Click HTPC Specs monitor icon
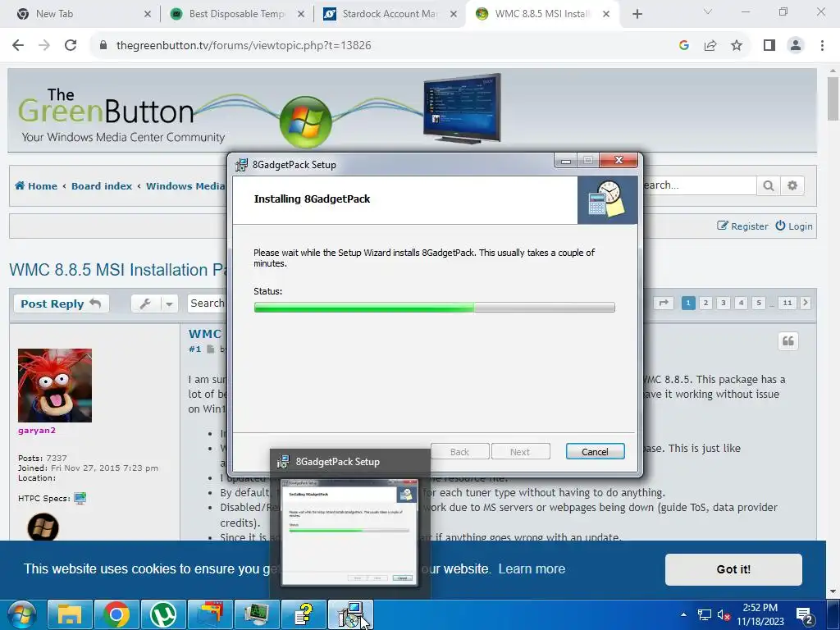This screenshot has height=630, width=840. pos(80,498)
